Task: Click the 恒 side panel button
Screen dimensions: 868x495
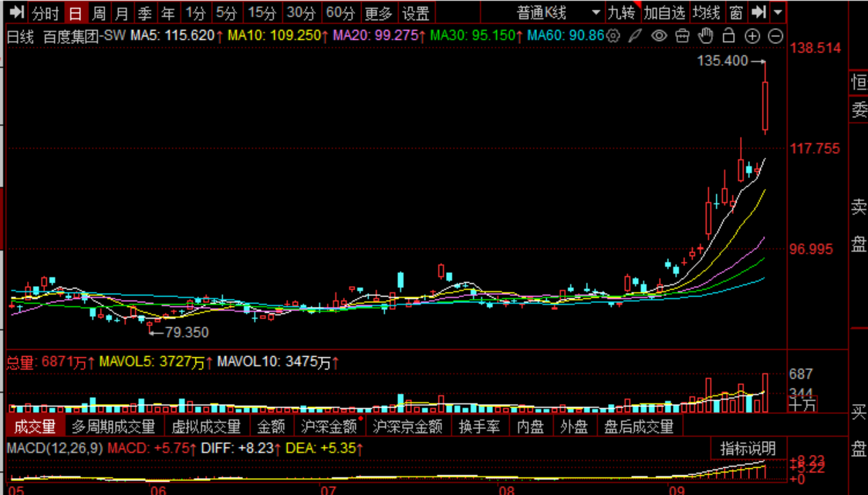Action: [859, 82]
